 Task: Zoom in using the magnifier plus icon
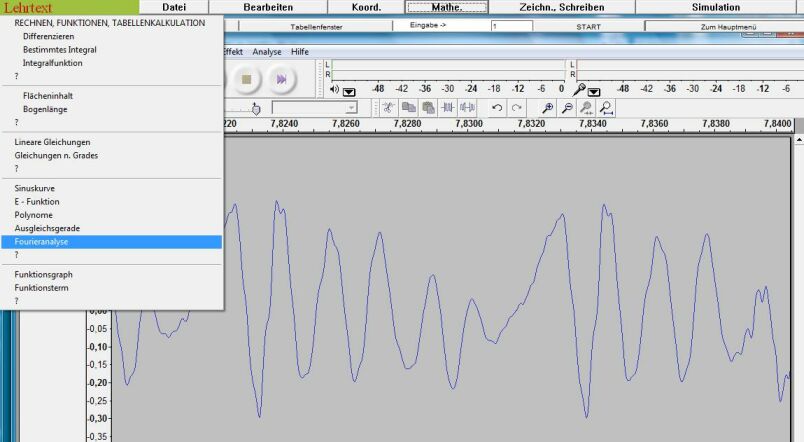(547, 107)
